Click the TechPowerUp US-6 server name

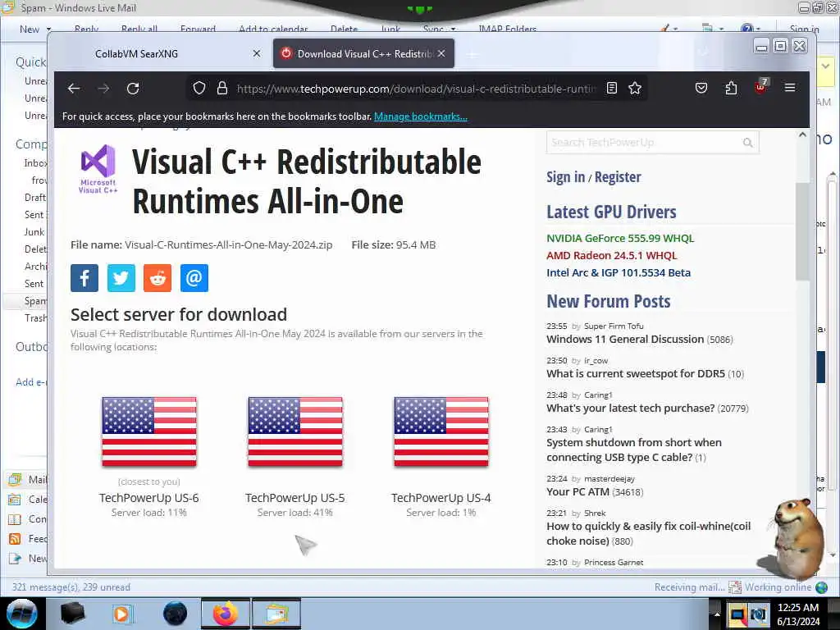click(149, 498)
